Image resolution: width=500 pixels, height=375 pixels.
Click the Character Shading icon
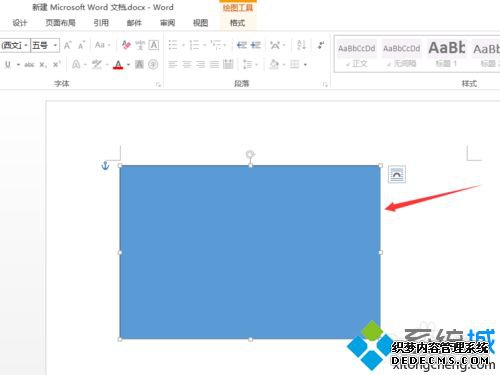pyautogui.click(x=139, y=64)
